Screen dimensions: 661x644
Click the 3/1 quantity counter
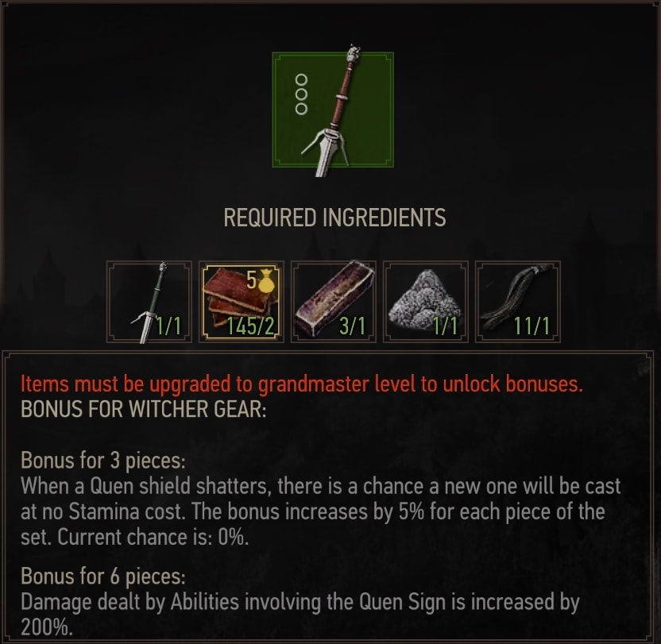click(x=353, y=326)
